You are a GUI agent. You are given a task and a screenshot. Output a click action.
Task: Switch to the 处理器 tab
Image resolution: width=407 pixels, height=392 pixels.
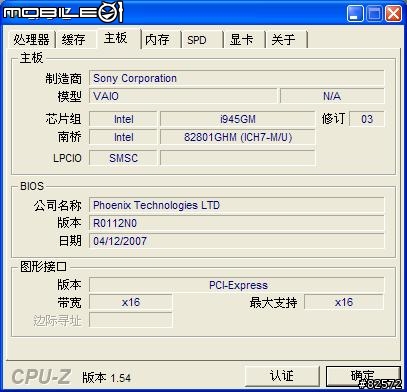click(x=31, y=40)
